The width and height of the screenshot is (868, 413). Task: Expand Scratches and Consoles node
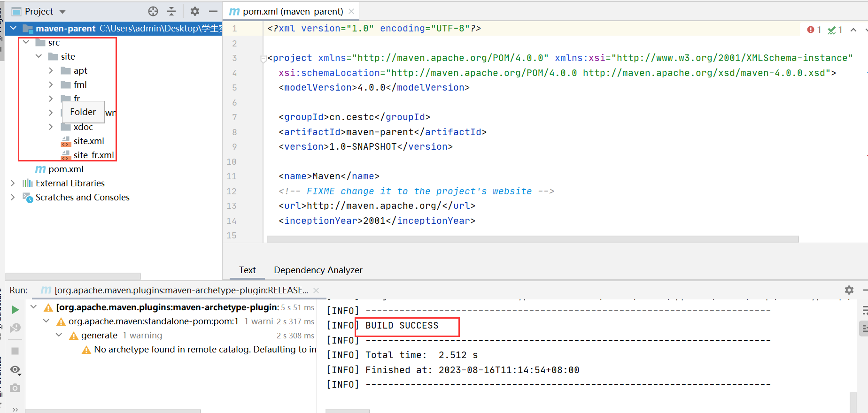[13, 197]
